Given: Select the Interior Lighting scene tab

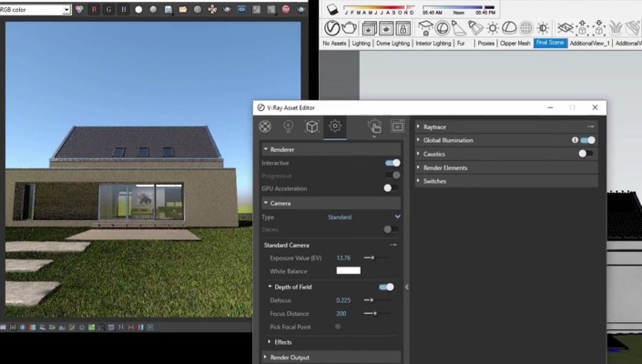Looking at the screenshot, I should [x=433, y=43].
